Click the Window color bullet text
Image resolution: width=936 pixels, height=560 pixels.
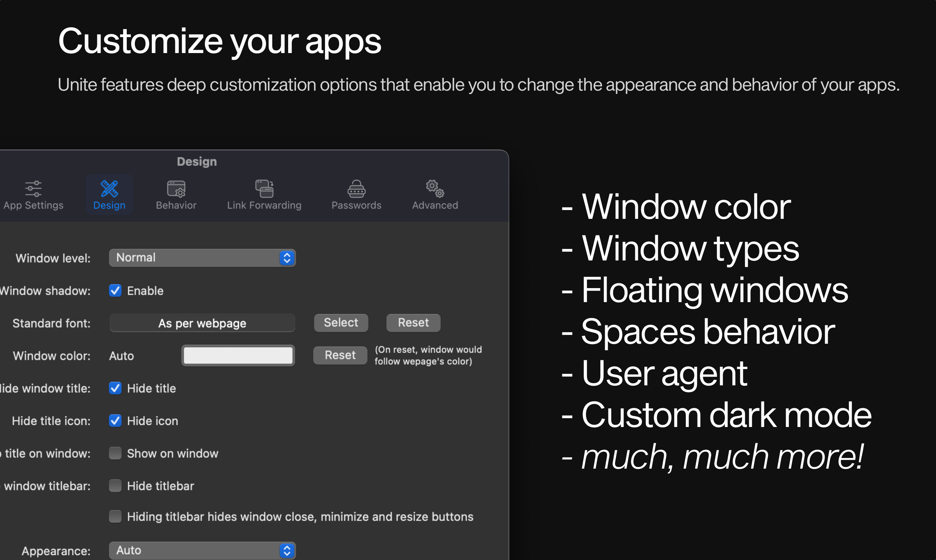click(686, 207)
